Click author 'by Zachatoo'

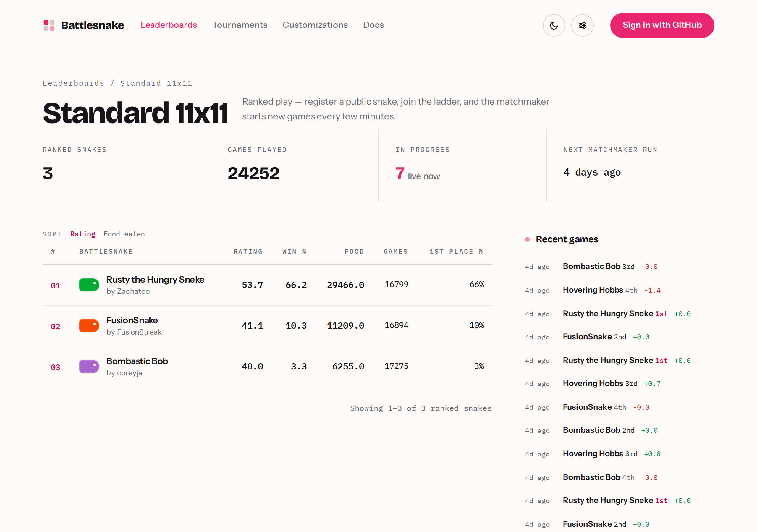coord(128,291)
